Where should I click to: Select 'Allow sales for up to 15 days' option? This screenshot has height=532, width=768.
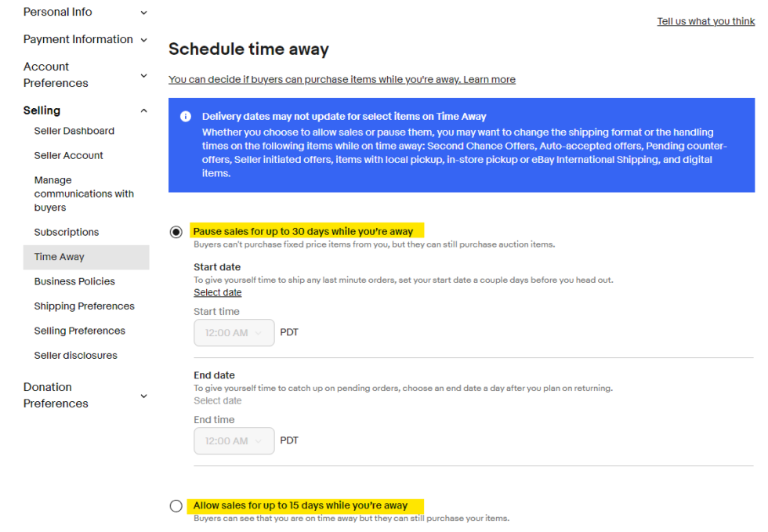[x=176, y=505]
